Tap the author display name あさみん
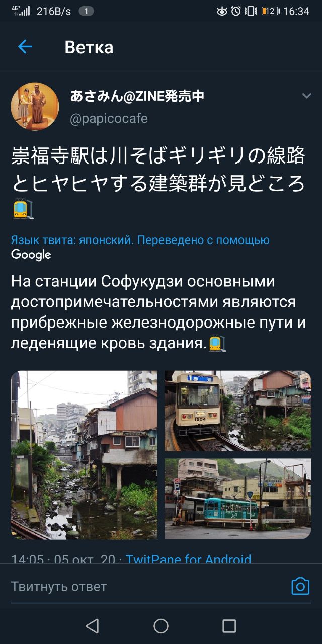The image size is (322, 644). tap(137, 96)
